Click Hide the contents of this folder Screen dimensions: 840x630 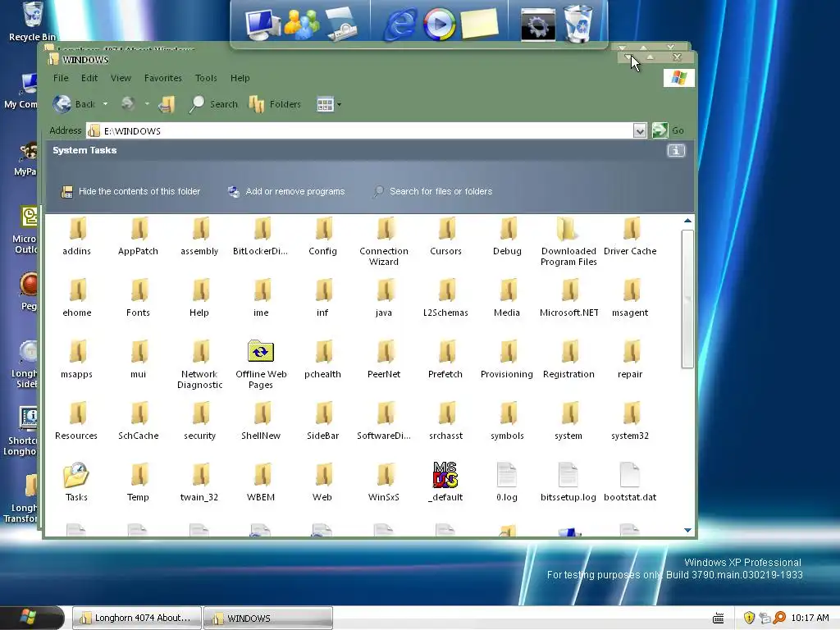point(130,191)
